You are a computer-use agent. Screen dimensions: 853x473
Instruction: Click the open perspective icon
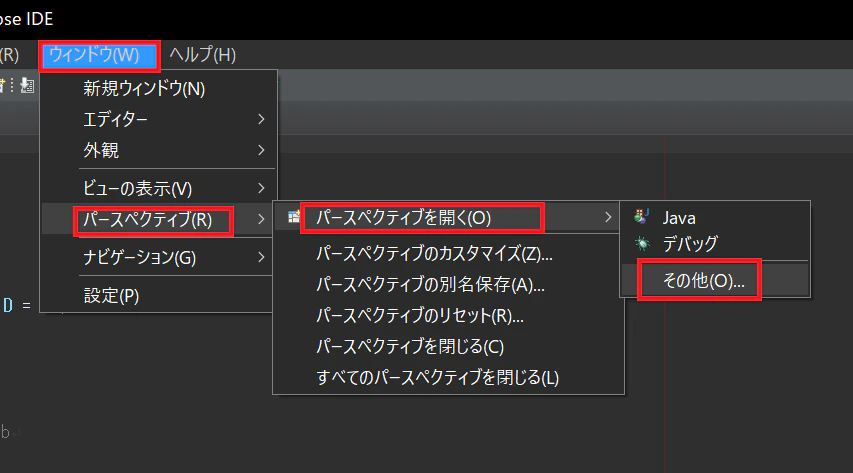(x=294, y=217)
